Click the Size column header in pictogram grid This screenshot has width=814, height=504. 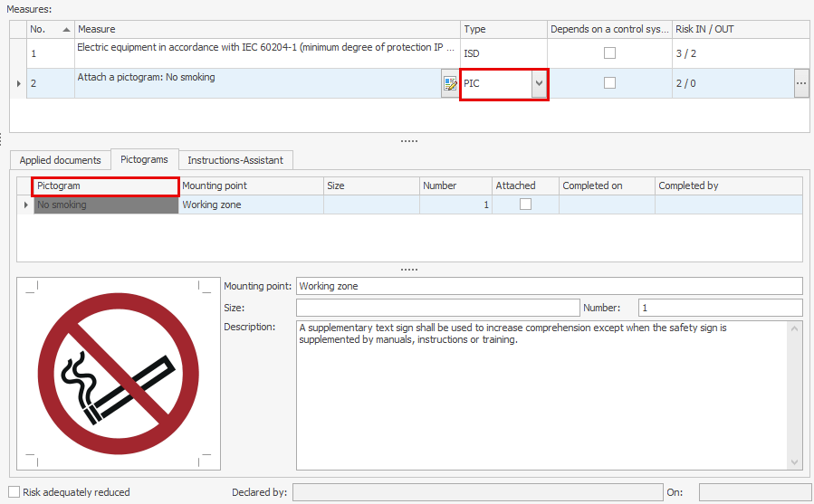(371, 185)
